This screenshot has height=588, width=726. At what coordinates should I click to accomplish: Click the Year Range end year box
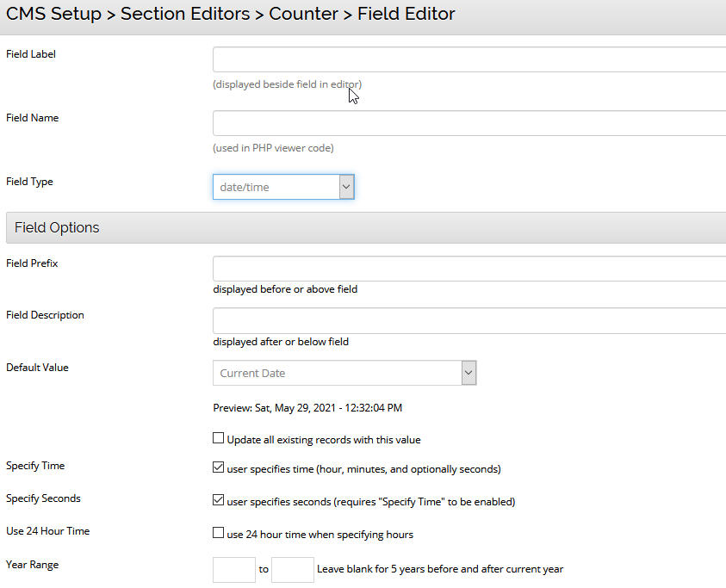[x=292, y=569]
